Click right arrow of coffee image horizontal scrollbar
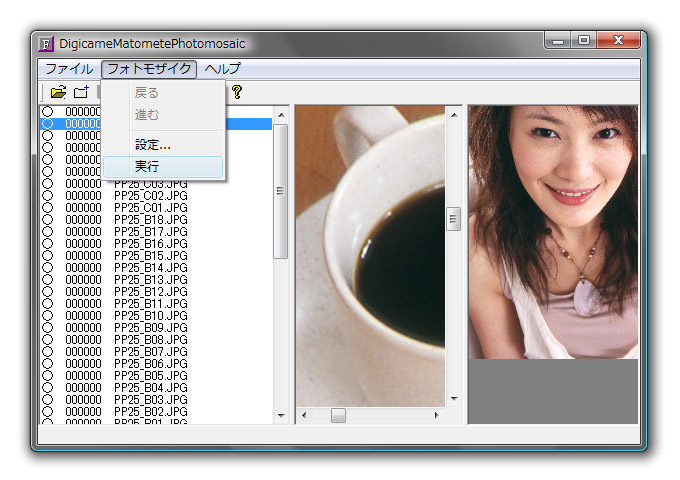This screenshot has height=480, width=680. click(x=436, y=415)
